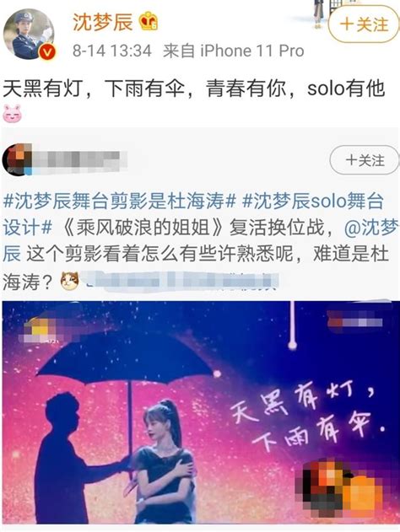400x532 pixels.
Task: Open hashtag #沈梦辰舞台剪影是杜海涛#
Action: [x=120, y=201]
